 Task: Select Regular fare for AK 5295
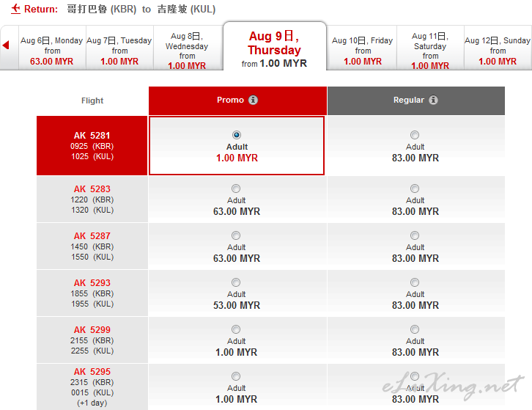[x=415, y=376]
